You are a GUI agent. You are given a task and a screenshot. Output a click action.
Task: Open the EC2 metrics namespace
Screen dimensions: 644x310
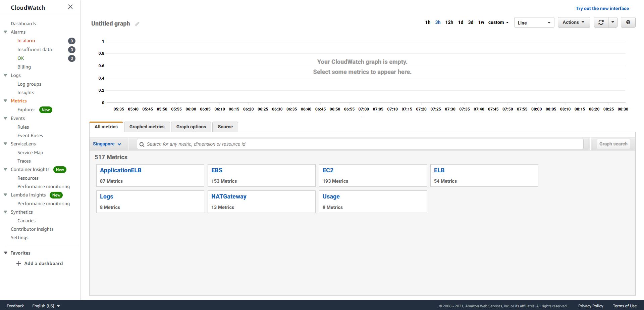pyautogui.click(x=373, y=175)
